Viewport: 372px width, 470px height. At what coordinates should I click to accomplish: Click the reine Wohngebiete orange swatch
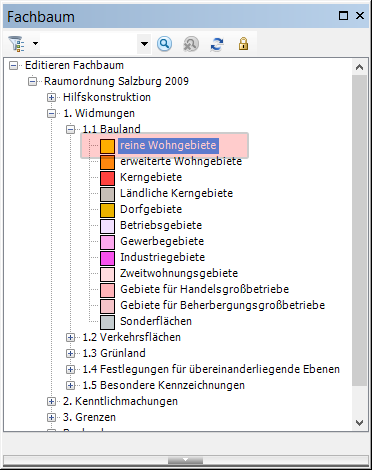pos(107,146)
